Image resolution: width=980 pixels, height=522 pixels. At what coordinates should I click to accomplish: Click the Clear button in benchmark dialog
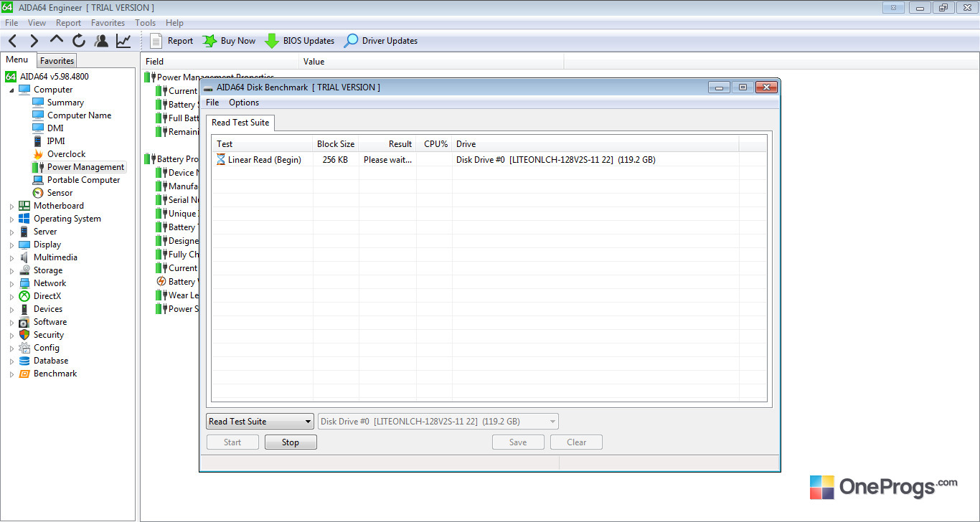[576, 442]
